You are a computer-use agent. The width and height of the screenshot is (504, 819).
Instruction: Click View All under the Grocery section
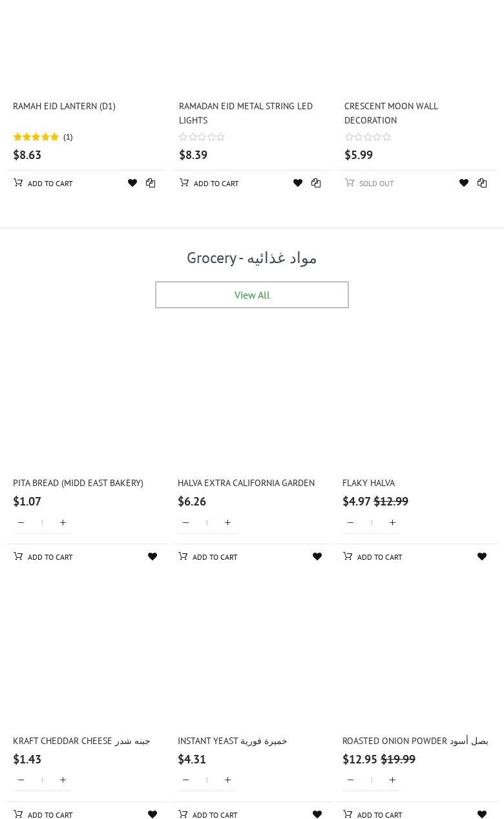[252, 295]
